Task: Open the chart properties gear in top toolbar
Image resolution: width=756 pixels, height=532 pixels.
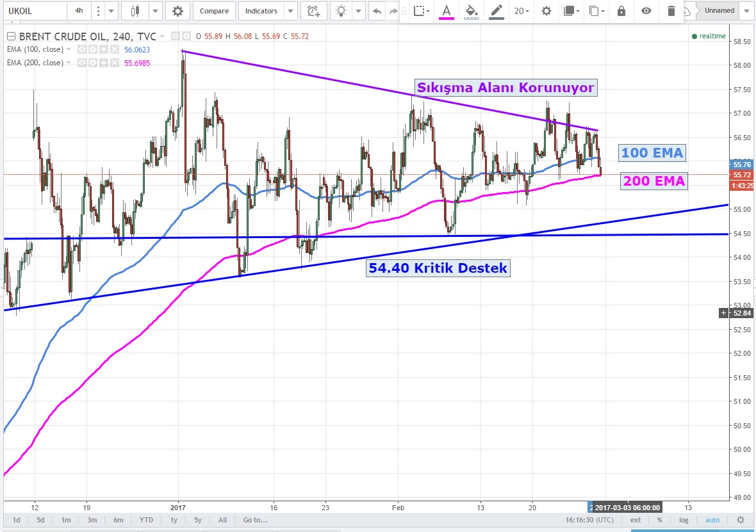Action: point(177,11)
